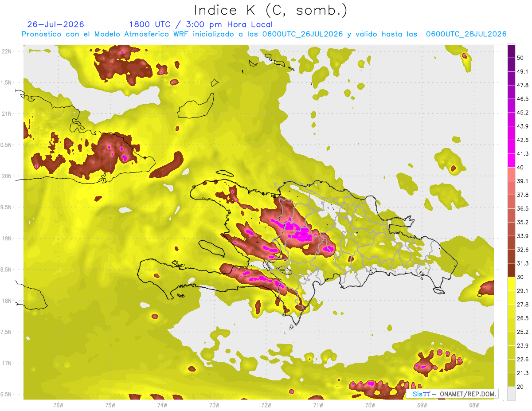The width and height of the screenshot is (532, 411).
Task: Click the colorbar value "26.5"
Action: (523, 318)
